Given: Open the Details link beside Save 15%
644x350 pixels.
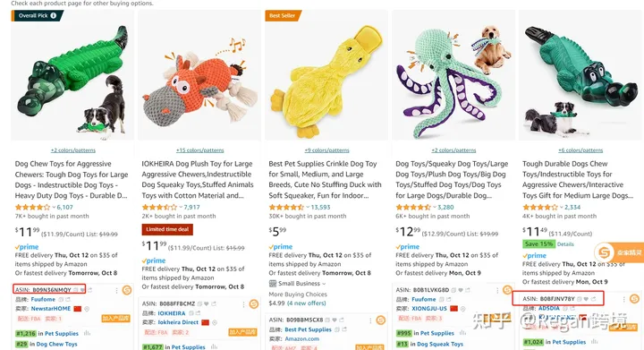Looking at the screenshot, I should (x=565, y=244).
